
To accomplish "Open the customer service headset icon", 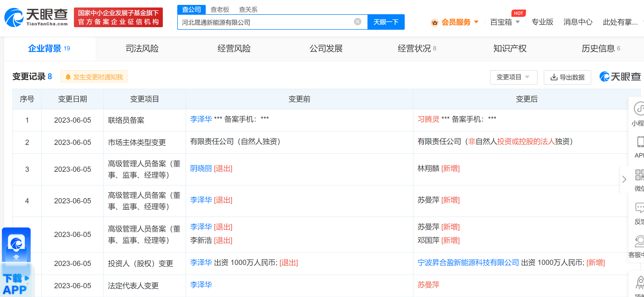I will pyautogui.click(x=639, y=241).
